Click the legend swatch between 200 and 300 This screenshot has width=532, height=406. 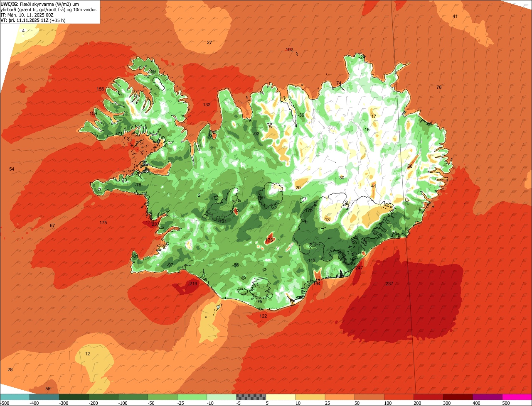[428, 397]
